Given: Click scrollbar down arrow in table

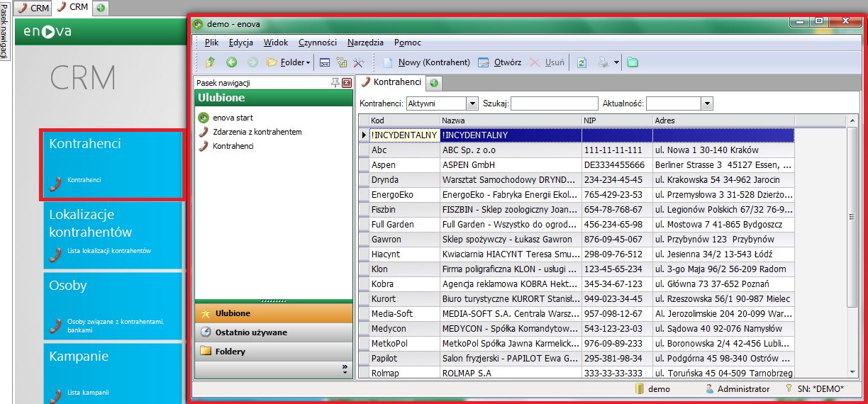Looking at the screenshot, I should (852, 371).
